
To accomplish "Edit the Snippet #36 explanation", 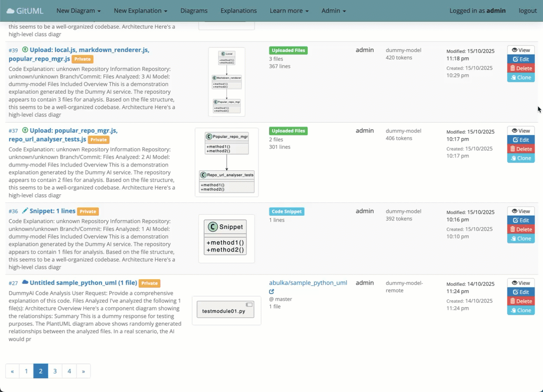I will coord(520,220).
